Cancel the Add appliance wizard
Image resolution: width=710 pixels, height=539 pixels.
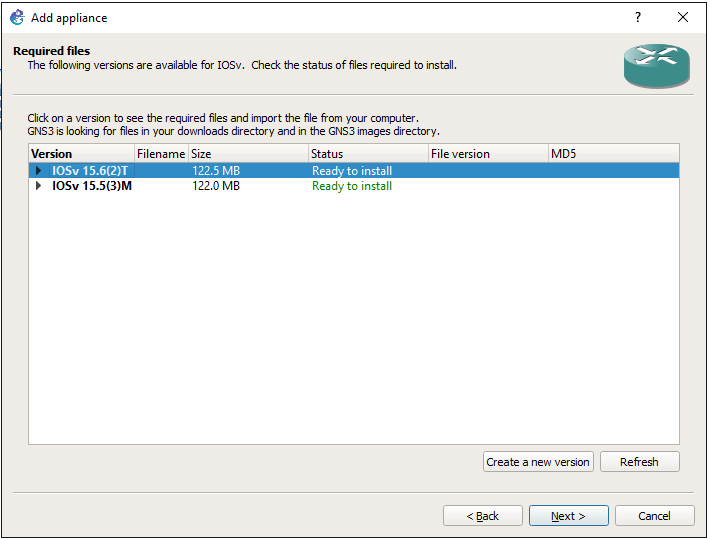click(654, 516)
